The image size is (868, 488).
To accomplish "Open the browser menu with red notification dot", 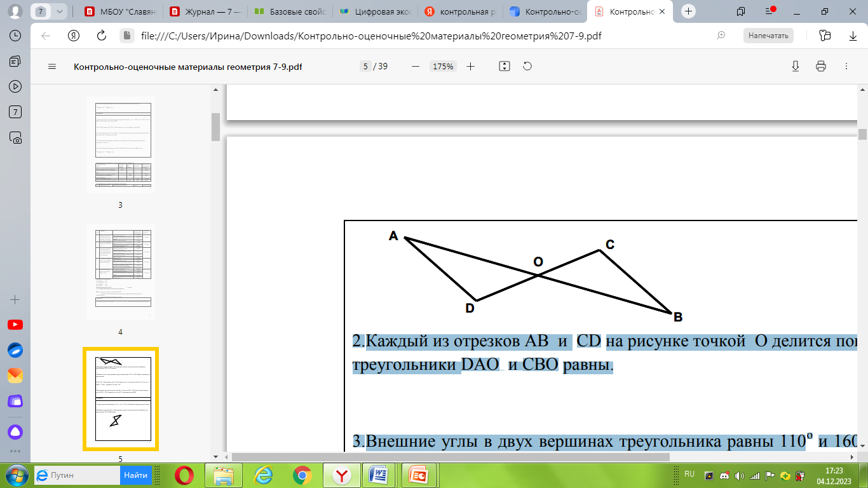I will (770, 11).
